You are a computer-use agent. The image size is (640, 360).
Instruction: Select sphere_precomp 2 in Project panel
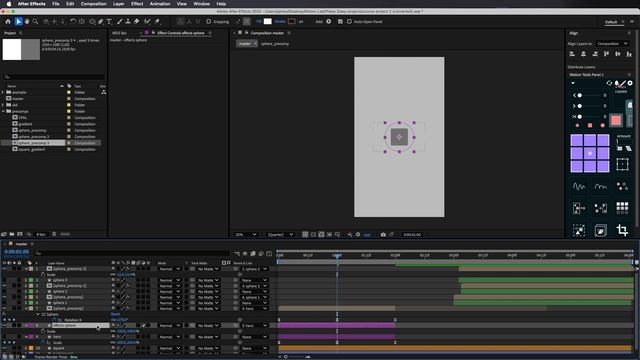click(x=34, y=137)
